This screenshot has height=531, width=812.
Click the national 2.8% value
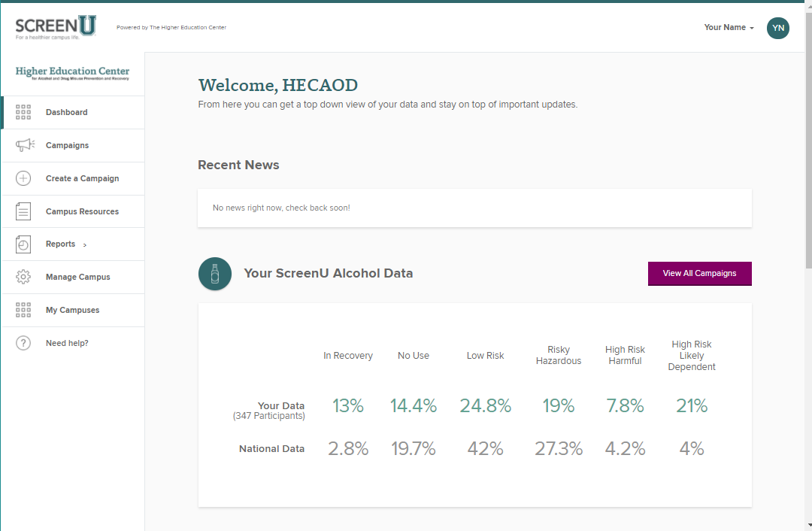[348, 448]
